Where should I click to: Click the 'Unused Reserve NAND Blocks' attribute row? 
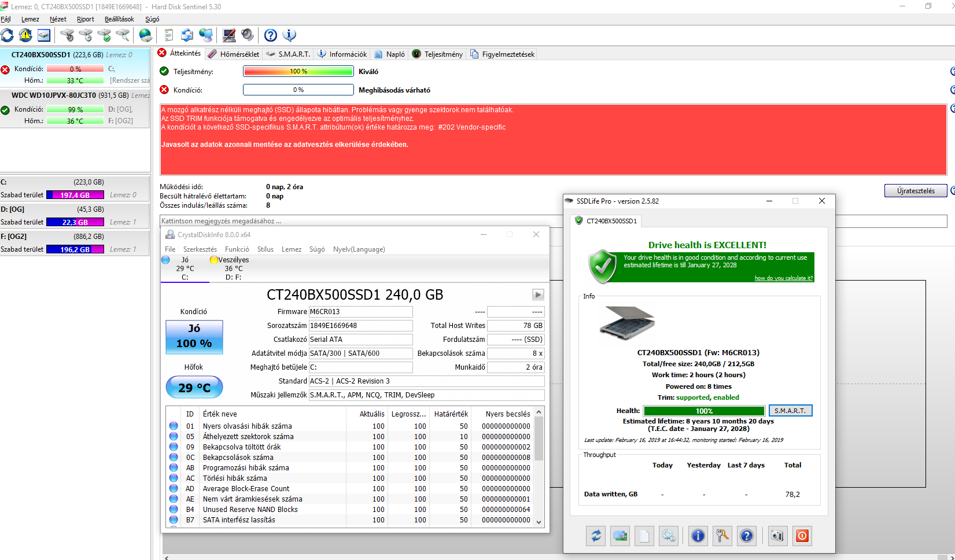pyautogui.click(x=350, y=509)
